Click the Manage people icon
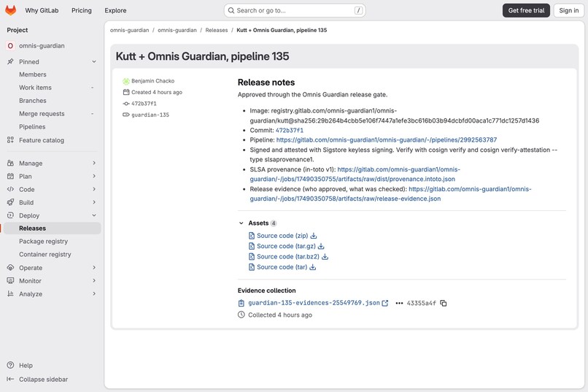Image resolution: width=588 pixels, height=392 pixels. coord(10,164)
